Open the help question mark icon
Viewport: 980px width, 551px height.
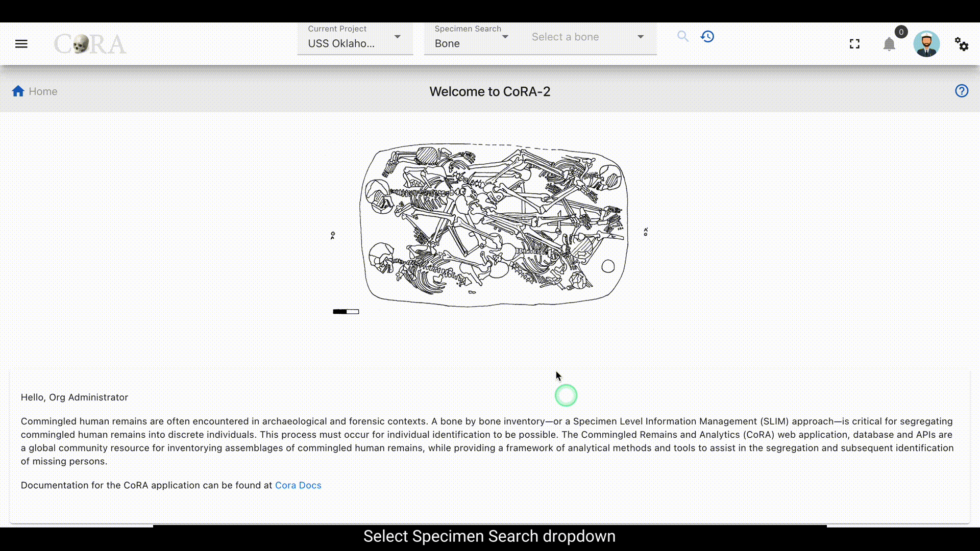pos(962,91)
